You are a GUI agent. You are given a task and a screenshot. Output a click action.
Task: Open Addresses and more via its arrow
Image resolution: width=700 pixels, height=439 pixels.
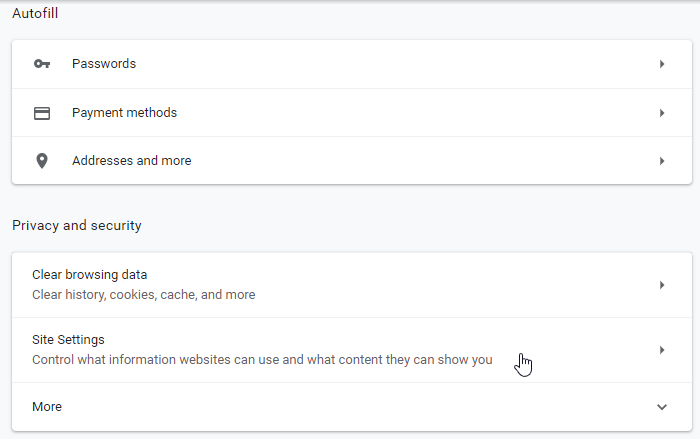pyautogui.click(x=662, y=161)
